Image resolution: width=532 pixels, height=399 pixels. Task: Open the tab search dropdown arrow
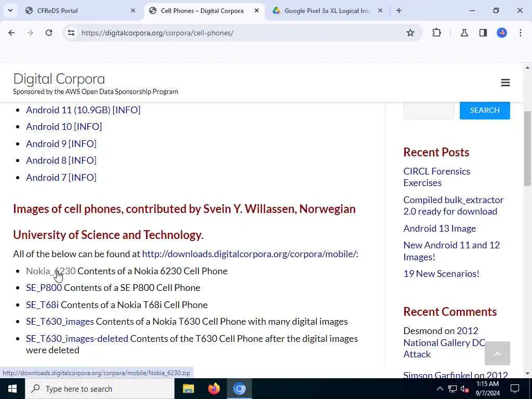[x=10, y=10]
